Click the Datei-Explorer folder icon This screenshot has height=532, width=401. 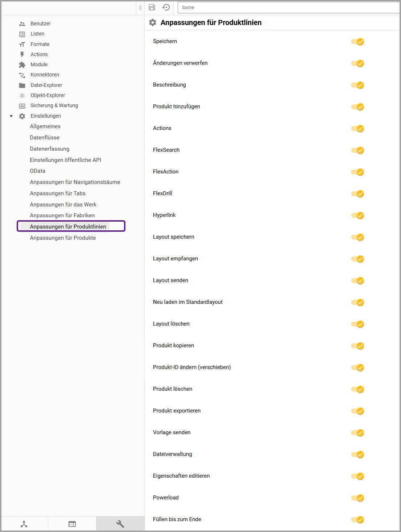(22, 85)
